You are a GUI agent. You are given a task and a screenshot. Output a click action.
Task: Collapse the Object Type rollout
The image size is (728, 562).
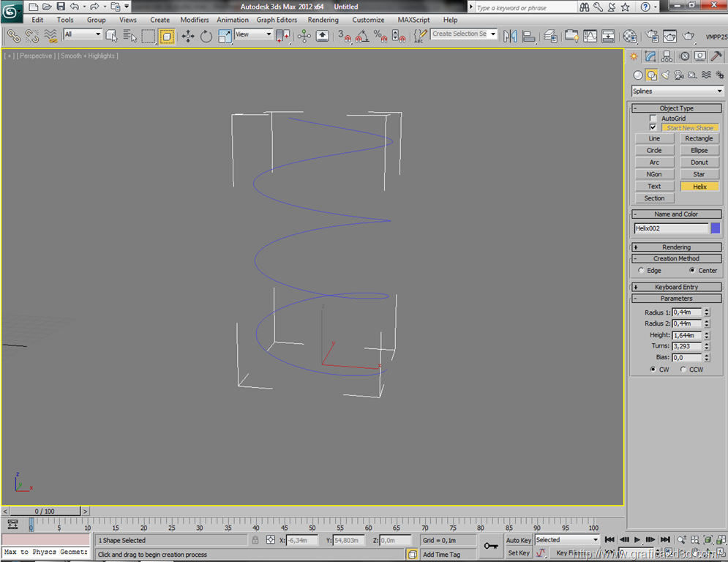[677, 108]
